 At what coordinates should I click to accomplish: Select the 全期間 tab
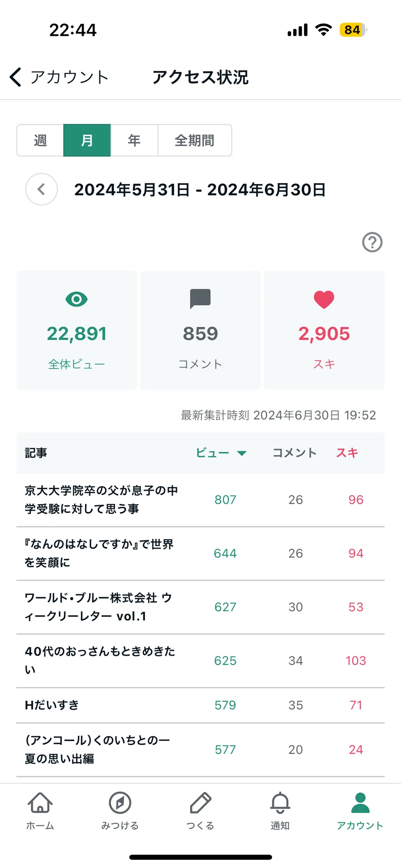click(195, 141)
